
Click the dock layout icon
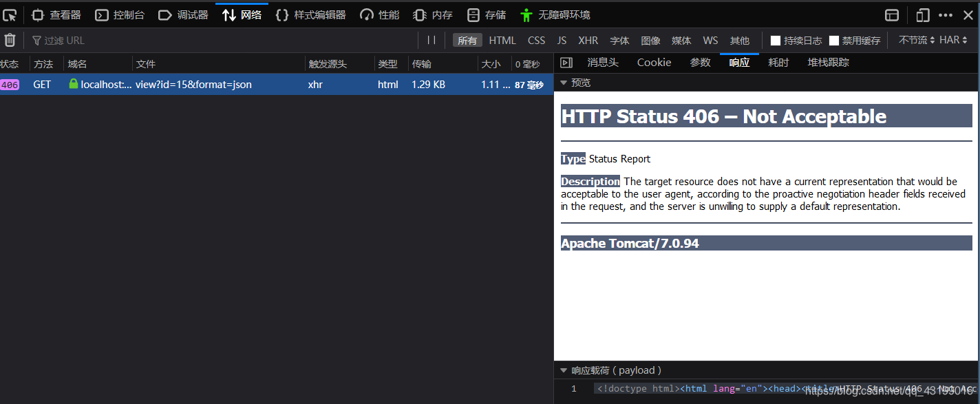click(x=892, y=15)
